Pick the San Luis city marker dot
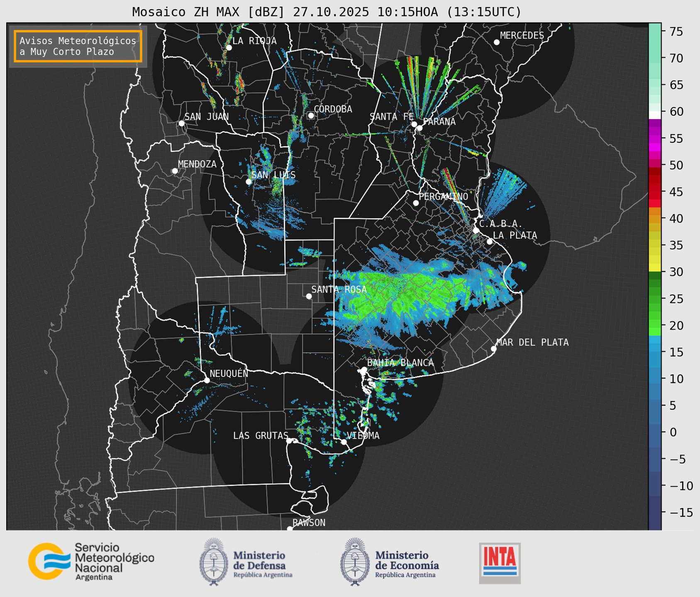This screenshot has height=597, width=700. (x=249, y=182)
